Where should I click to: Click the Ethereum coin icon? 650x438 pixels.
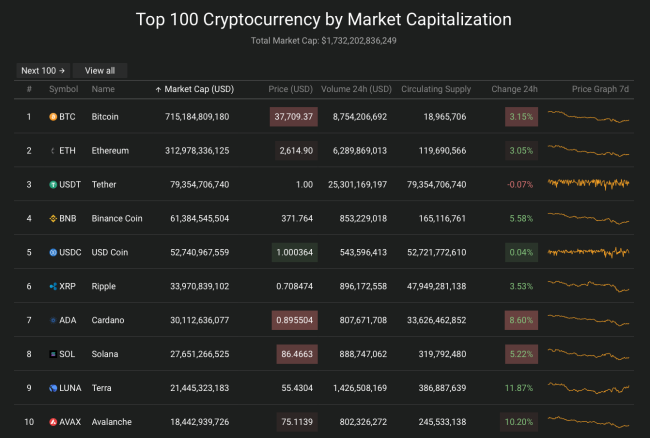[53, 151]
